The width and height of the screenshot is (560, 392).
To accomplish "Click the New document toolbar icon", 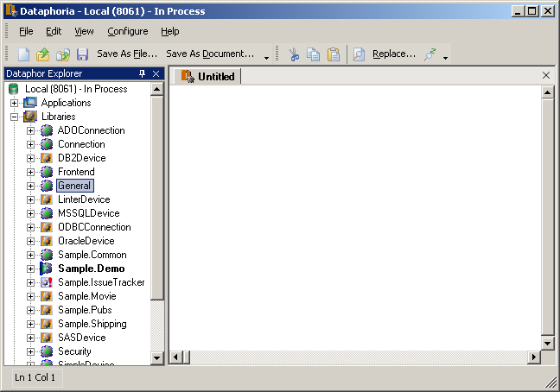I will click(24, 54).
